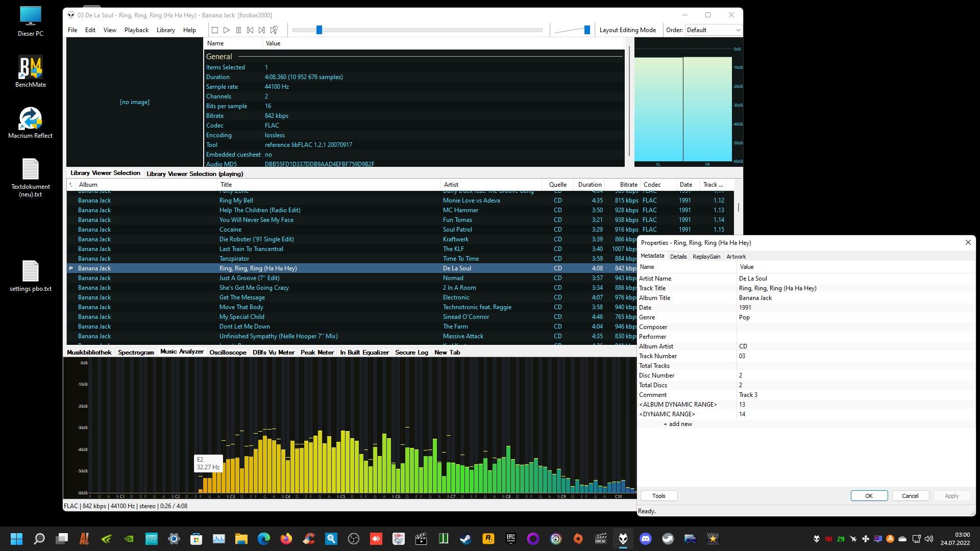Click the album art placeholder panel
Viewport: 980px width, 551px height.
pyautogui.click(x=135, y=102)
